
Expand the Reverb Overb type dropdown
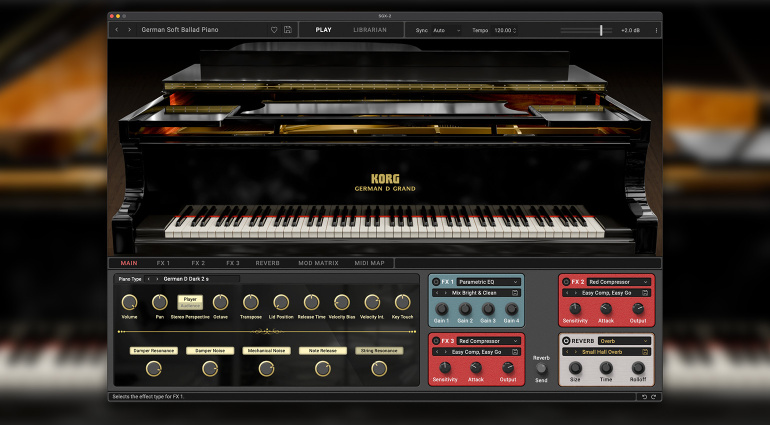[x=624, y=341]
